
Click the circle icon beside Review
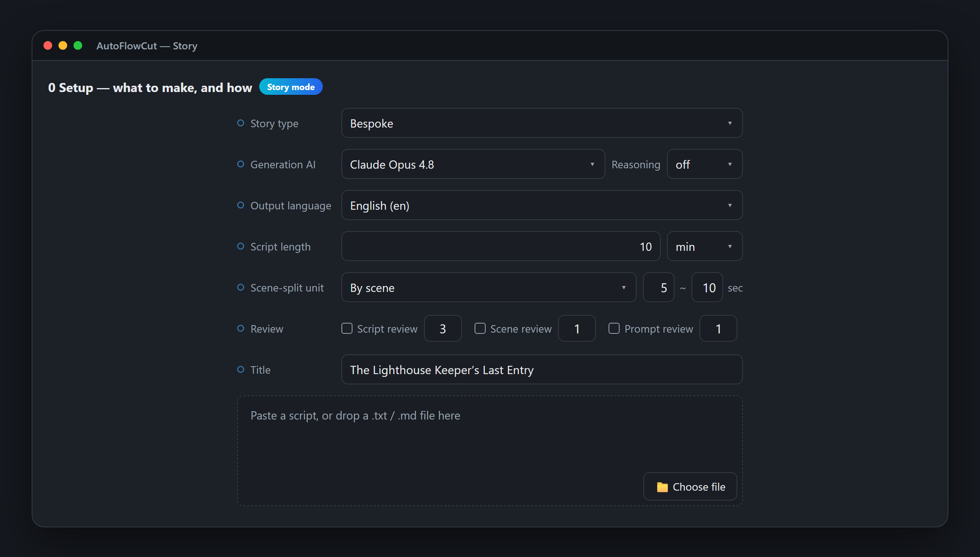coord(241,329)
